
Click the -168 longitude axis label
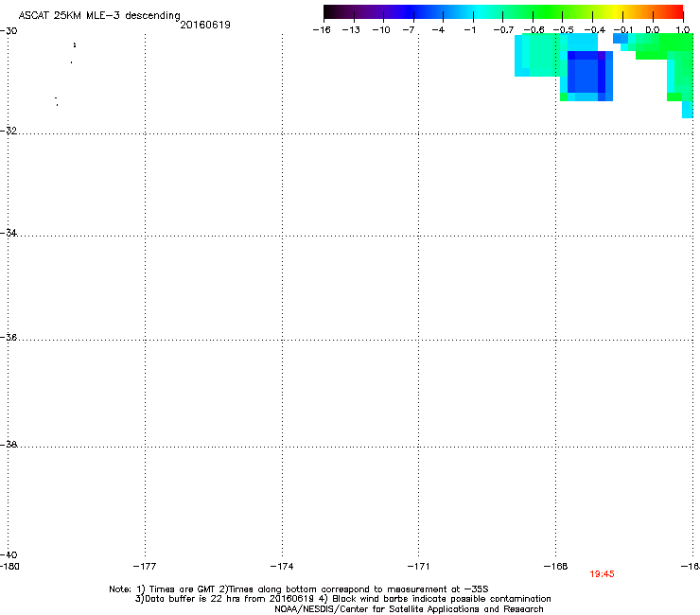coord(556,567)
